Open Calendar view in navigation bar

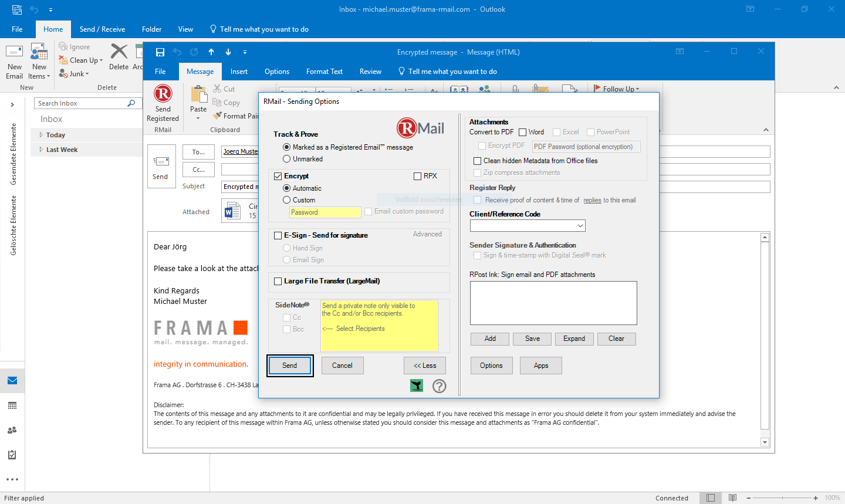pyautogui.click(x=12, y=405)
